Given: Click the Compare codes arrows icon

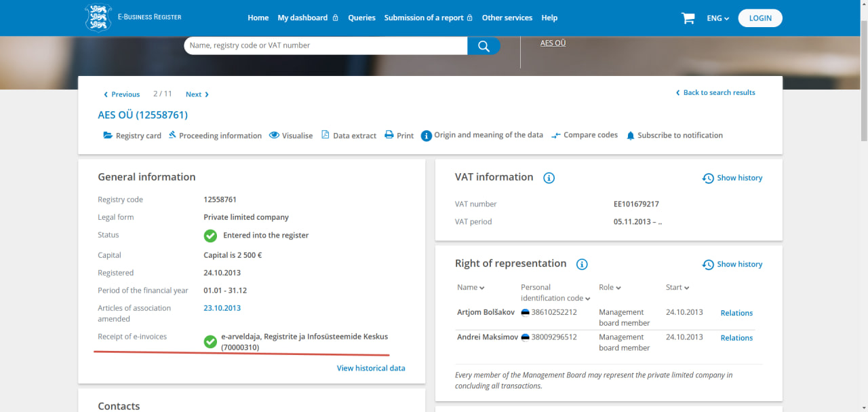Looking at the screenshot, I should pyautogui.click(x=556, y=136).
